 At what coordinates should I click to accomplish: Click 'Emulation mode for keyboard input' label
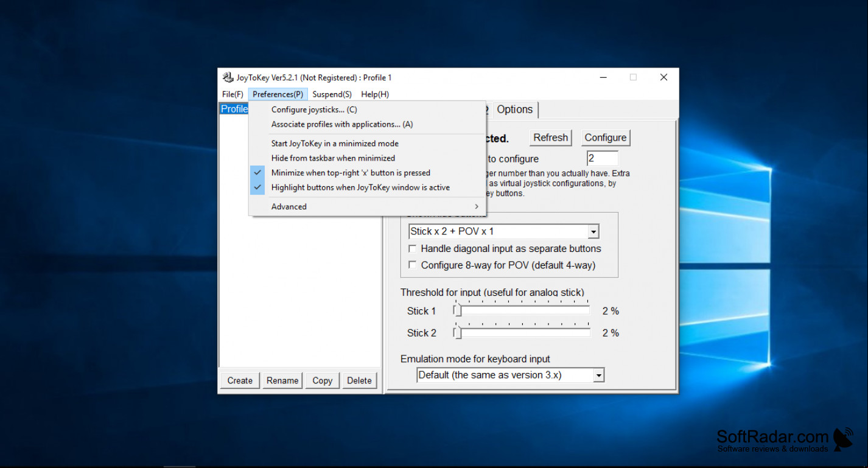pyautogui.click(x=475, y=359)
